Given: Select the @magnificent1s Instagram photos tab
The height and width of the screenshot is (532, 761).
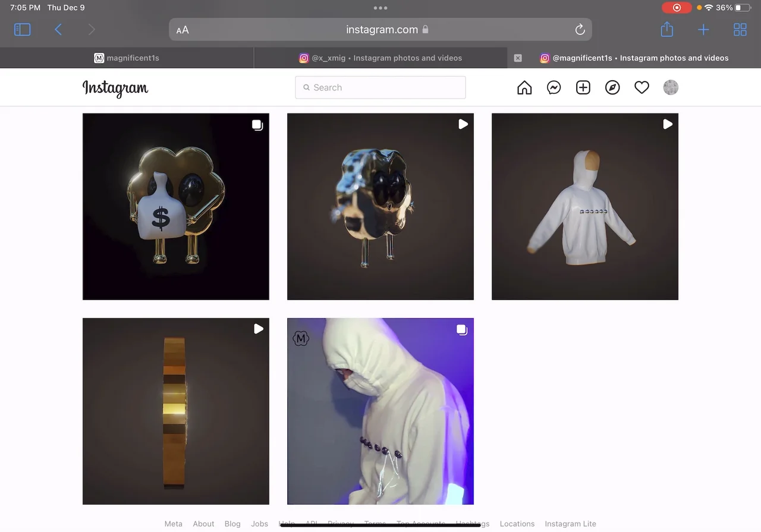Looking at the screenshot, I should (x=634, y=58).
